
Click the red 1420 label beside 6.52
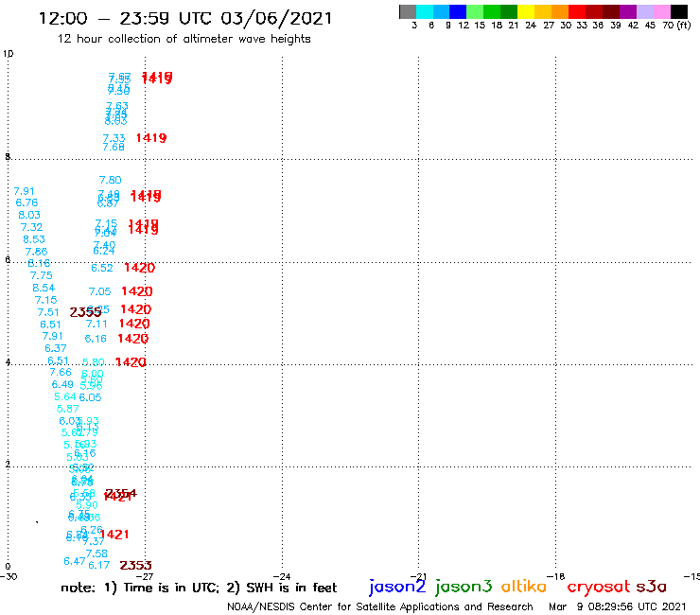click(139, 268)
